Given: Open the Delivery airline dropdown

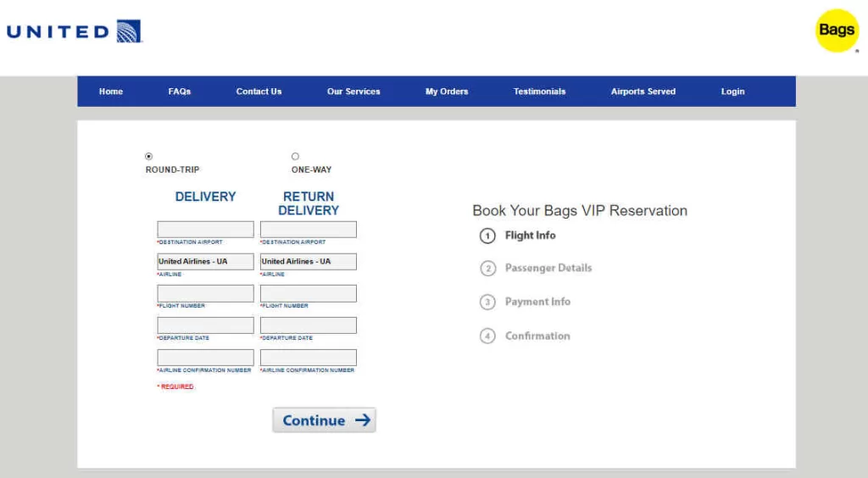Looking at the screenshot, I should point(205,262).
